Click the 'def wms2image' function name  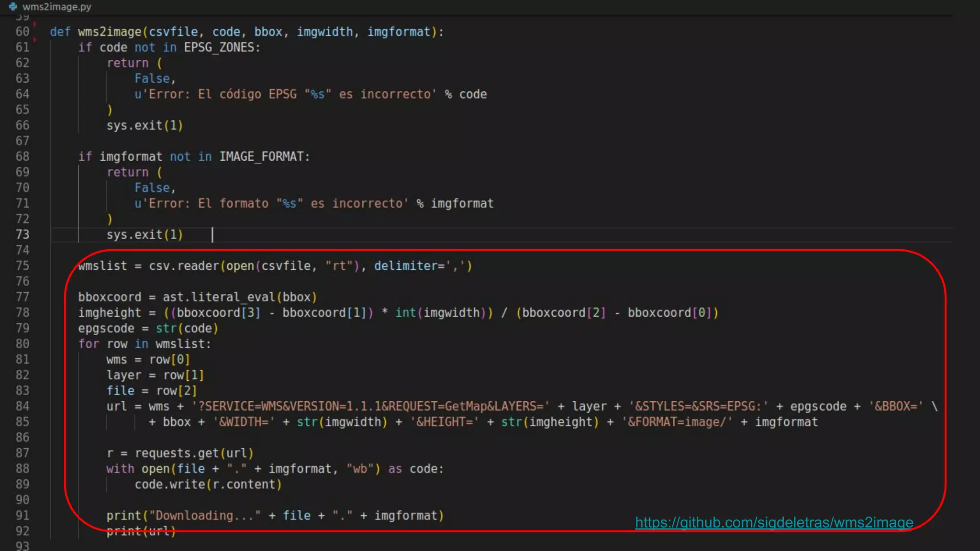[110, 32]
